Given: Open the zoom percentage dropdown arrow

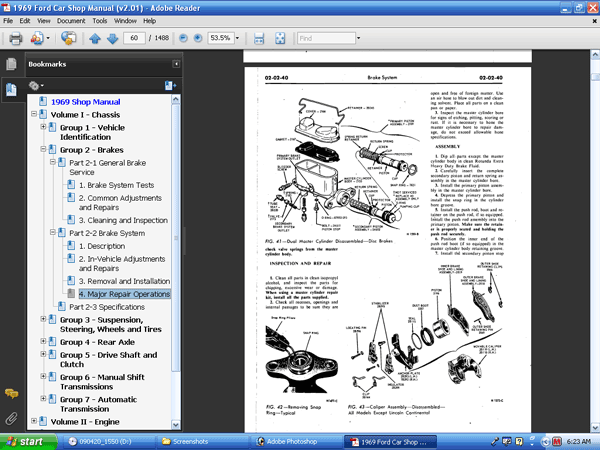Looking at the screenshot, I should [x=237, y=38].
